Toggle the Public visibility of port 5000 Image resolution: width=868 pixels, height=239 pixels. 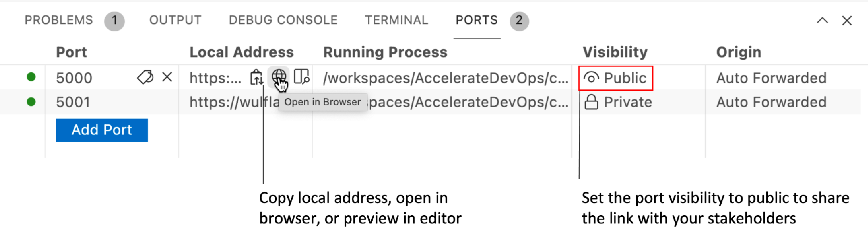pyautogui.click(x=616, y=78)
